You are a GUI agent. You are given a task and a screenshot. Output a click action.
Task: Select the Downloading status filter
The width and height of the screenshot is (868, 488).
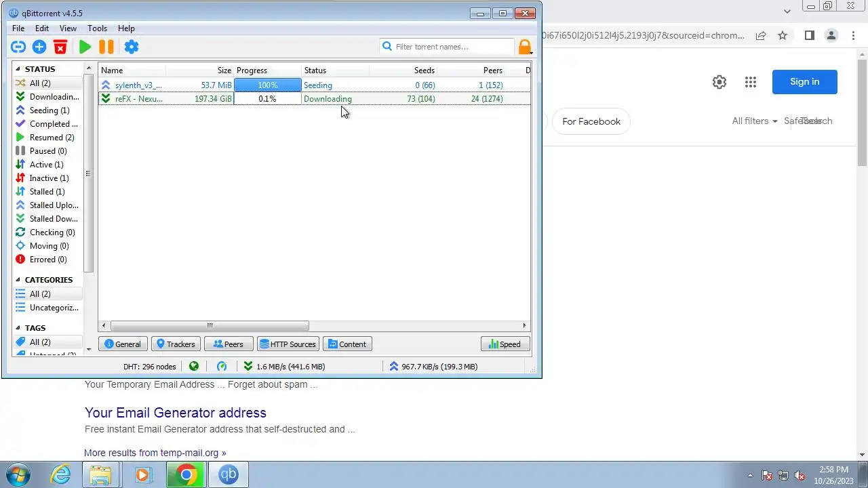click(x=47, y=97)
